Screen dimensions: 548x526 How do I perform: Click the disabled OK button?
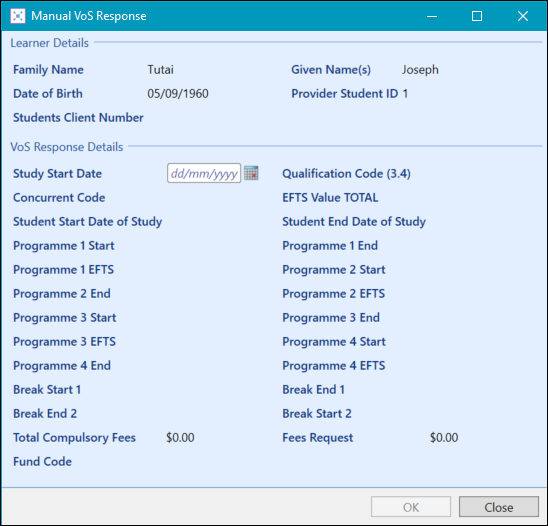[x=411, y=507]
